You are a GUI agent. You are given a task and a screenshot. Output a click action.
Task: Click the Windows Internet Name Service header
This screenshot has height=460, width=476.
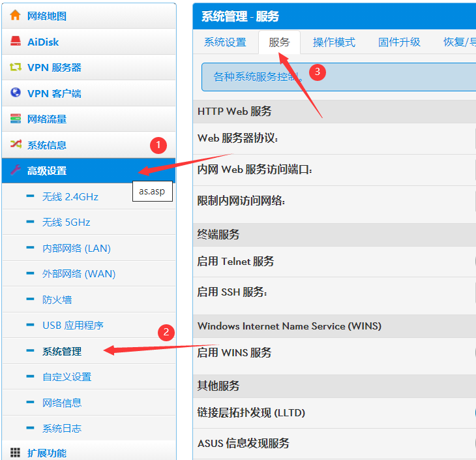pyautogui.click(x=335, y=326)
